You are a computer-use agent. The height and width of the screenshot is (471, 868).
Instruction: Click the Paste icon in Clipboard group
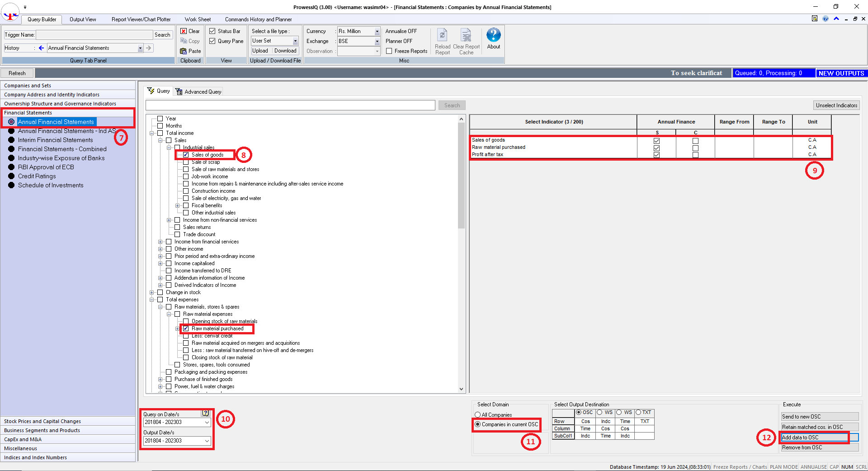(x=184, y=51)
